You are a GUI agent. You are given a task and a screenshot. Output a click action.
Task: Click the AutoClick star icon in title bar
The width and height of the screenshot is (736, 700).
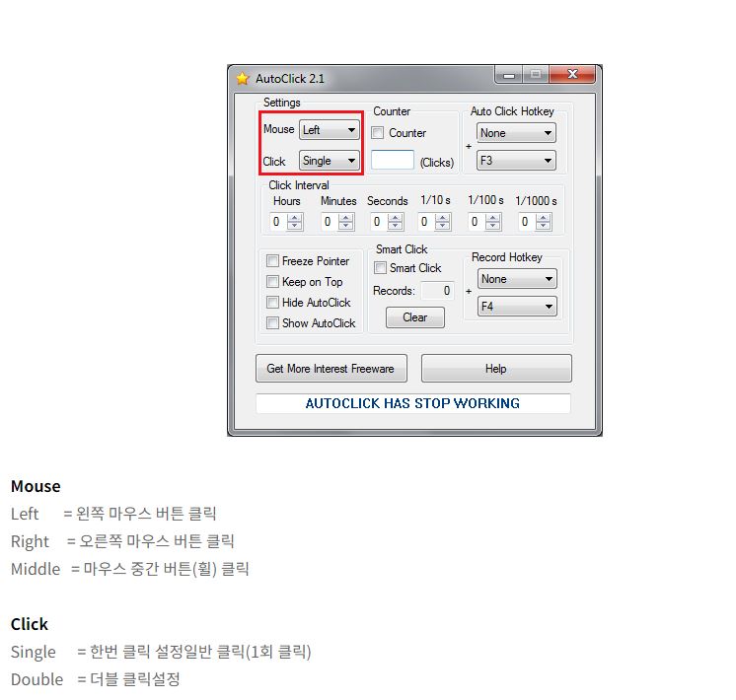click(x=242, y=78)
